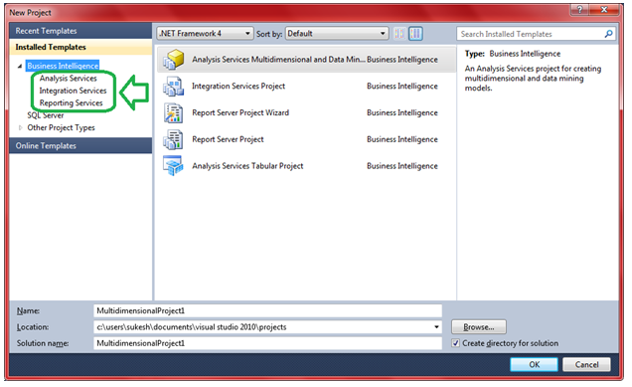The width and height of the screenshot is (632, 387).
Task: Select Integration Services Project template name
Action: coord(239,86)
